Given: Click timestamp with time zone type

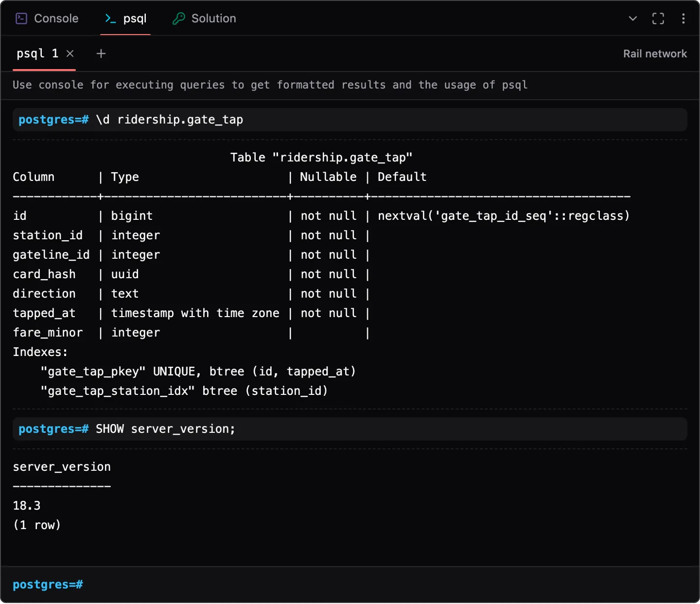Looking at the screenshot, I should tap(195, 313).
